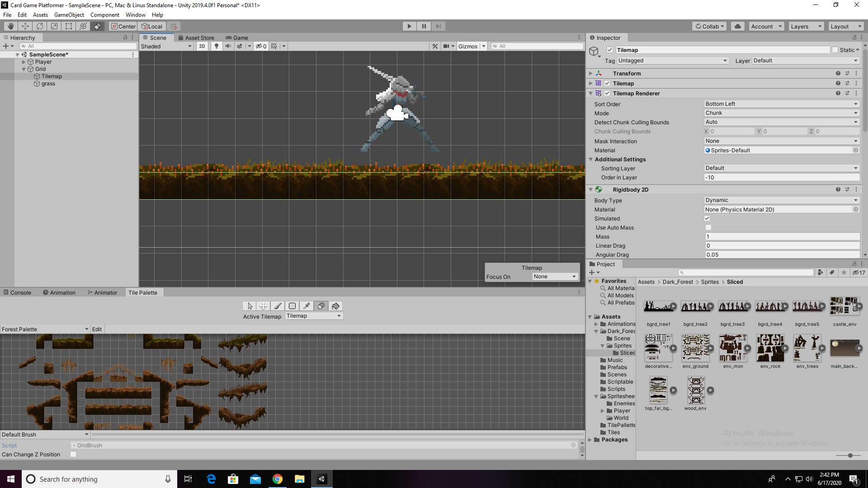The width and height of the screenshot is (868, 488).
Task: Open the Body Type dropdown
Action: (782, 200)
